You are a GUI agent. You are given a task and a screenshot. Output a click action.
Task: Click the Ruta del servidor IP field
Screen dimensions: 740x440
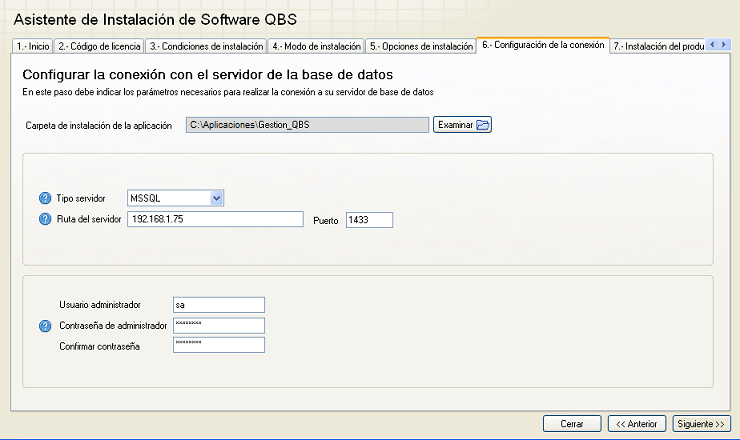pos(215,220)
